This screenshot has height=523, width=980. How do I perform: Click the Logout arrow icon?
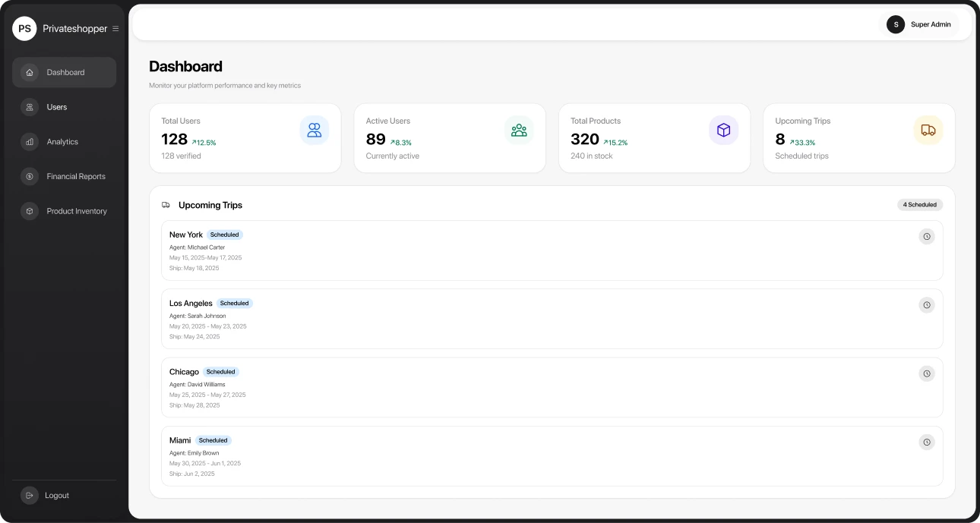tap(30, 496)
